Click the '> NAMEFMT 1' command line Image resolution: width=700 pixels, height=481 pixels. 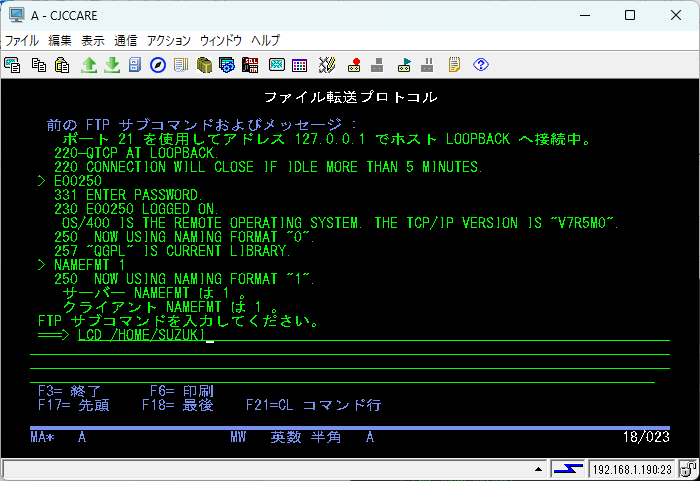[81, 265]
